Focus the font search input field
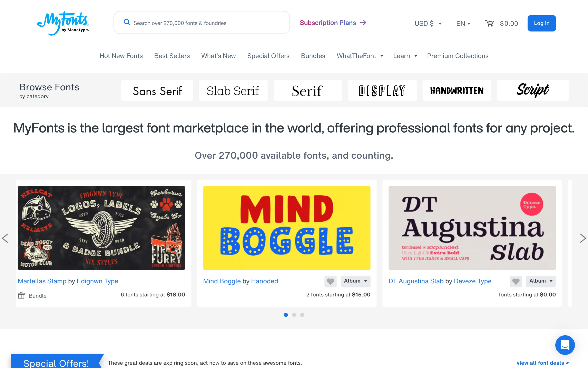 tap(202, 23)
